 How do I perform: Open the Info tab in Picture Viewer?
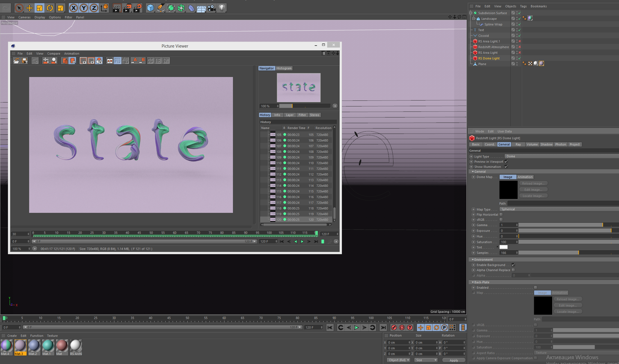pyautogui.click(x=277, y=115)
